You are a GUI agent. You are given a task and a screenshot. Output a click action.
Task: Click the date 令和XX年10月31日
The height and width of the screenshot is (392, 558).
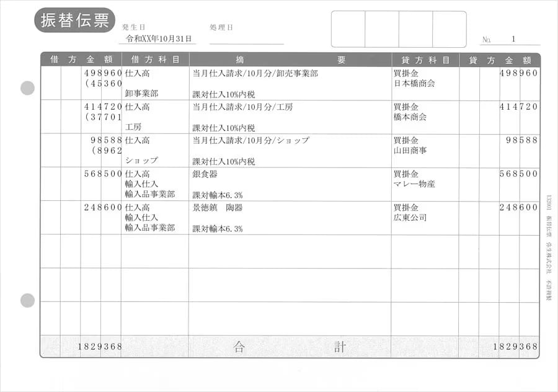click(158, 39)
